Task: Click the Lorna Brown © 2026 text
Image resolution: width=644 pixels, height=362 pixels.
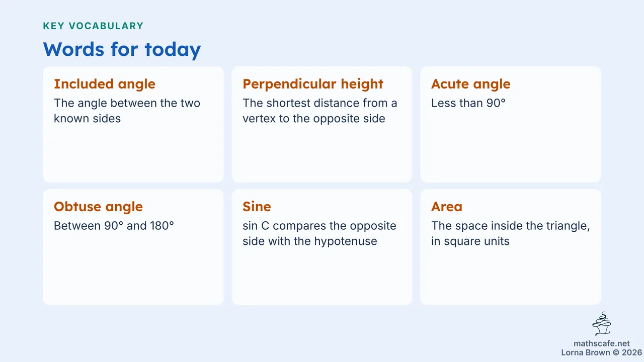Action: [x=602, y=352]
